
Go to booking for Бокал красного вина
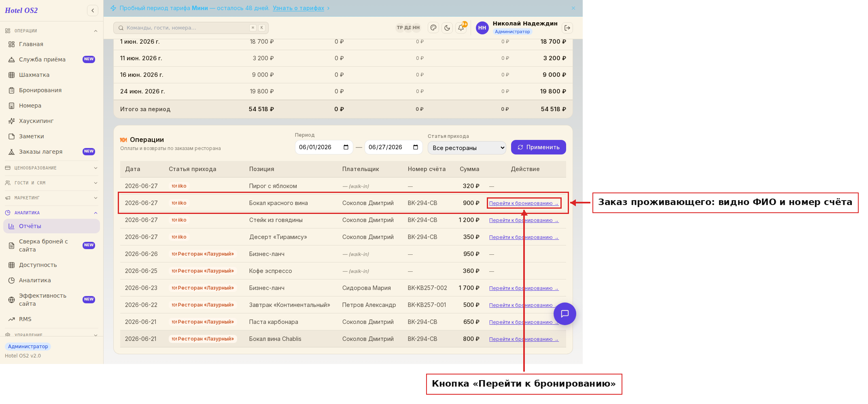(x=524, y=203)
